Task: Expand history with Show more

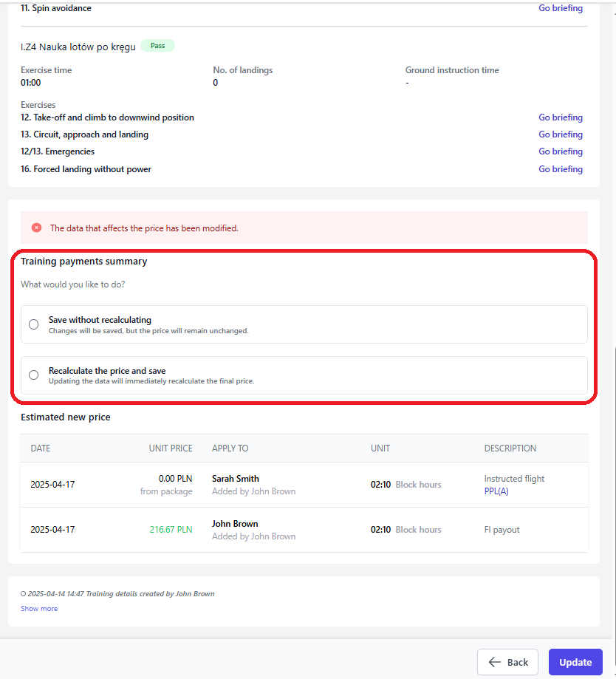Action: 39,608
